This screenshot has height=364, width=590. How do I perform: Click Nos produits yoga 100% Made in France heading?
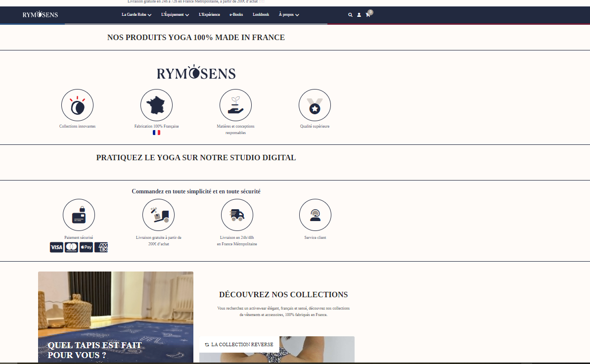pyautogui.click(x=196, y=38)
